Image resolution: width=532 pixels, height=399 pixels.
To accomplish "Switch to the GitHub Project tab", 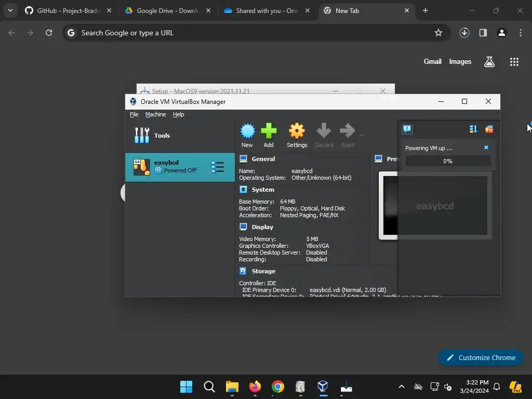I will [x=68, y=11].
